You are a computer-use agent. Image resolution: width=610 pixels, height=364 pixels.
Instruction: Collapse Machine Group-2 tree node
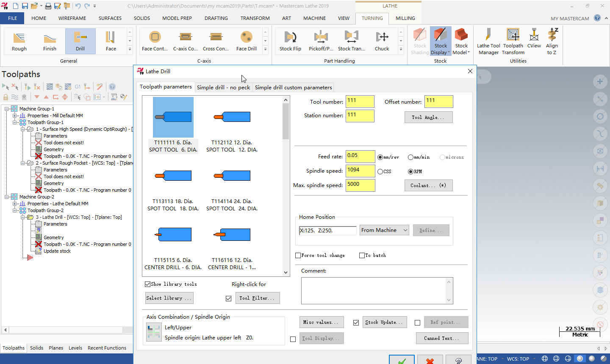(x=6, y=197)
